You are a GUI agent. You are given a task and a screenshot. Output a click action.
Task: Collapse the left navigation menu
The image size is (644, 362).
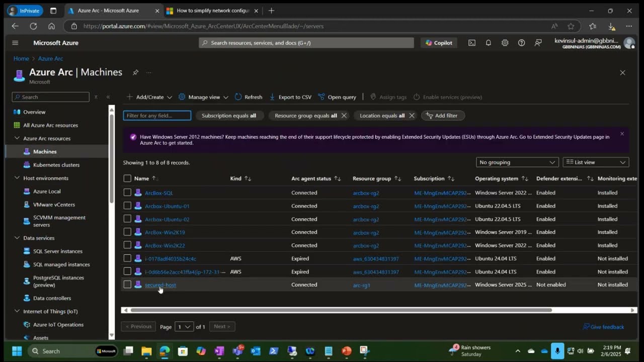108,97
